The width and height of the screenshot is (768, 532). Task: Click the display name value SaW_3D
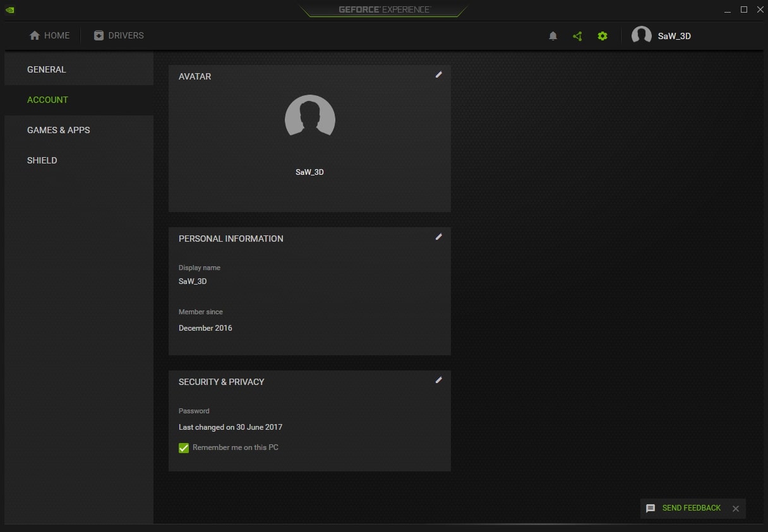click(x=193, y=281)
